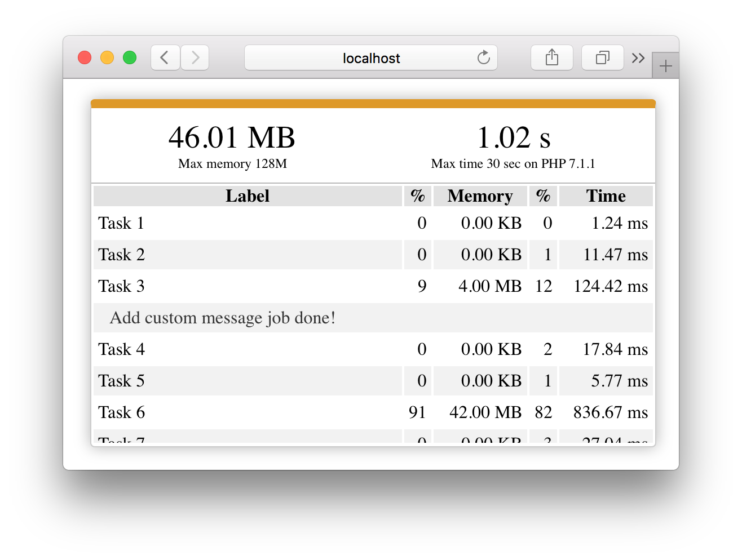This screenshot has height=560, width=742.
Task: Open a new tab with the plus icon
Action: [665, 65]
